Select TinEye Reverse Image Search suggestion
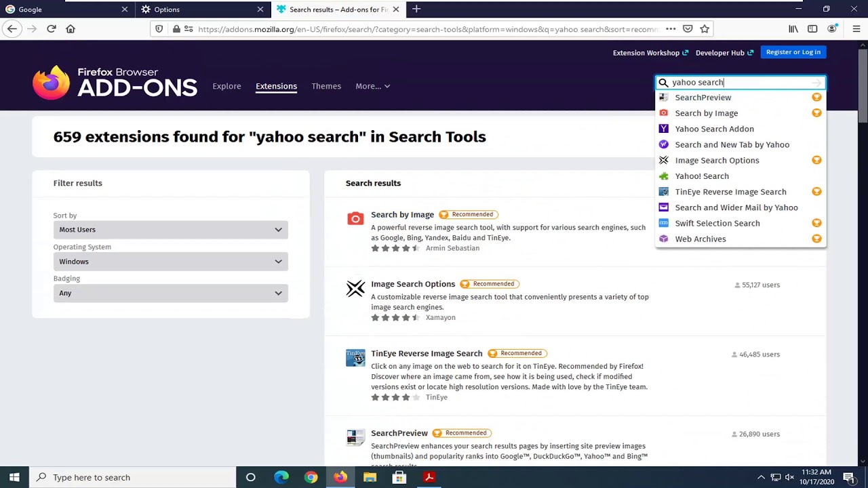This screenshot has height=488, width=868. point(741,192)
